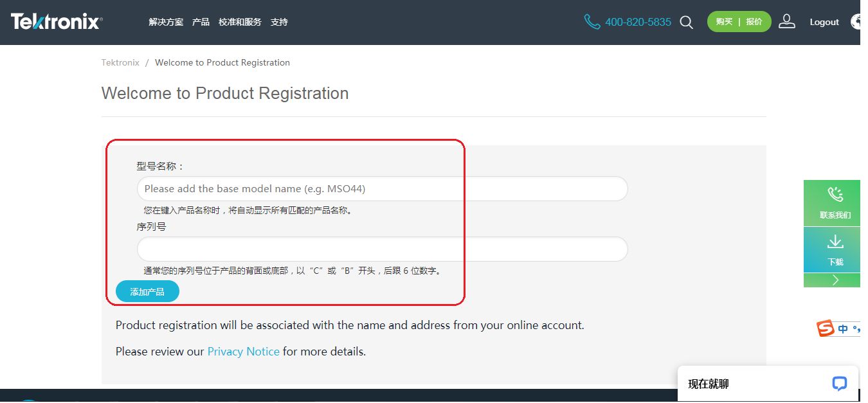The image size is (868, 403).
Task: Open the 产品 menu
Action: point(201,22)
